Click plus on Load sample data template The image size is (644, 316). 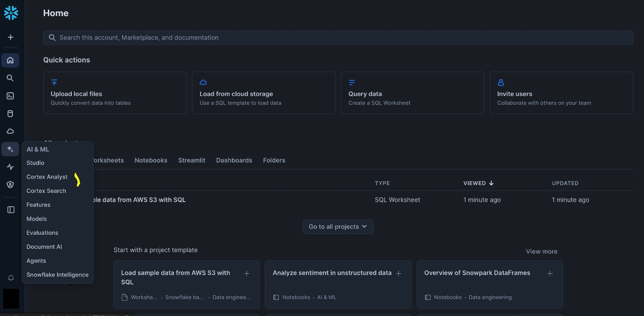pyautogui.click(x=247, y=274)
